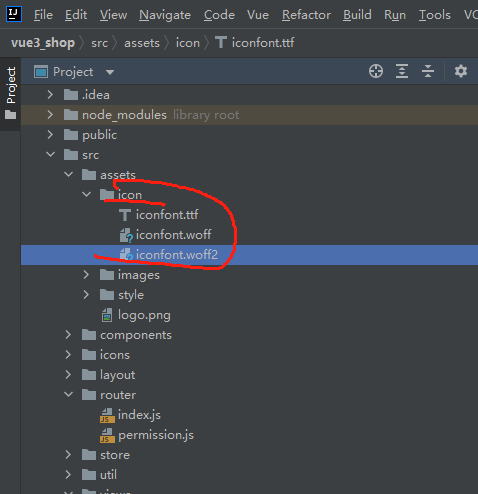478x494 pixels.
Task: Open the Project view dropdown arrow
Action: [x=110, y=72]
